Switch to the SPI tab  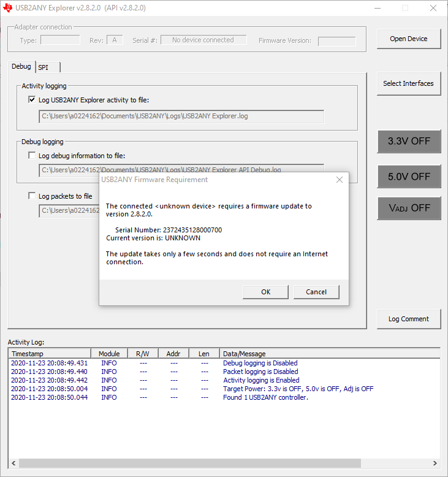pyautogui.click(x=48, y=67)
